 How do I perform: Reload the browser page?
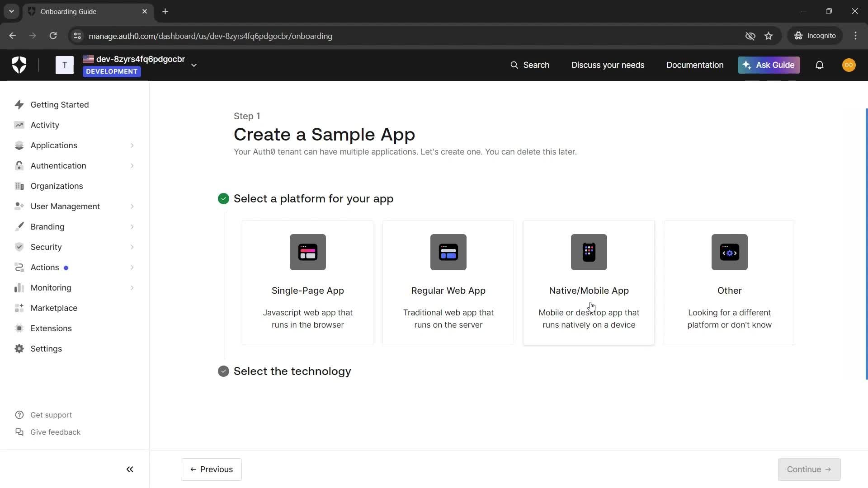(x=53, y=36)
